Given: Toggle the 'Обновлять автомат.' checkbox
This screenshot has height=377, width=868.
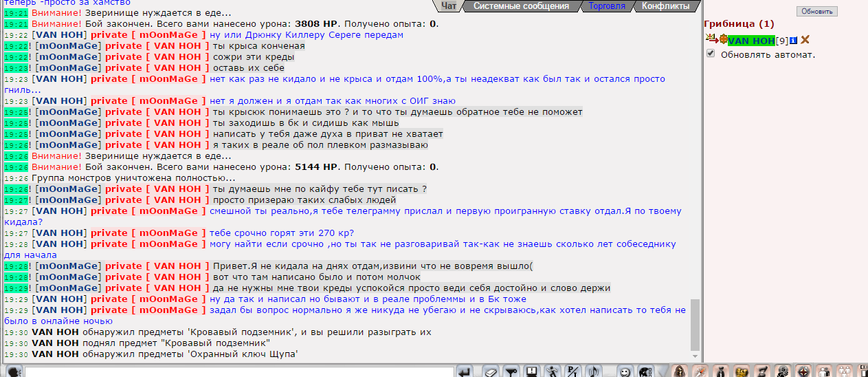Looking at the screenshot, I should tap(711, 54).
